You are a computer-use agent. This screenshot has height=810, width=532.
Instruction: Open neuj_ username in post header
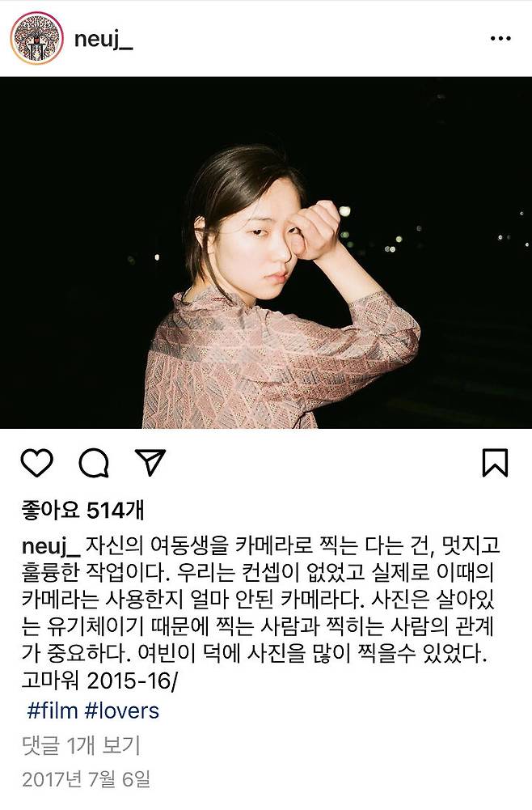pos(103,40)
